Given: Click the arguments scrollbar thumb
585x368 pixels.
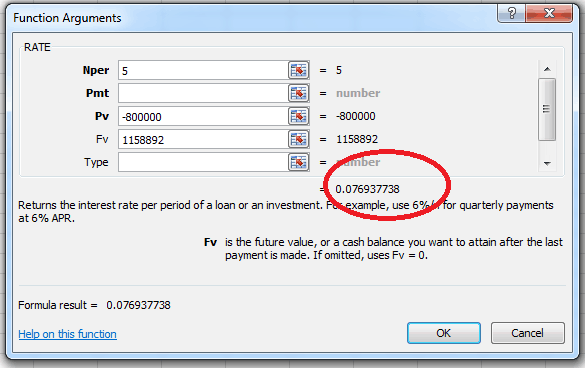Looking at the screenshot, I should tap(547, 109).
